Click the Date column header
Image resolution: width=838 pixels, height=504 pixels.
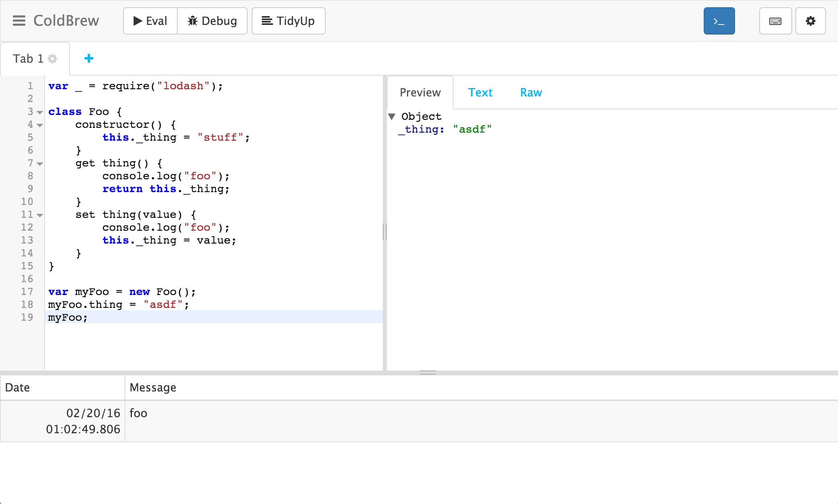18,387
